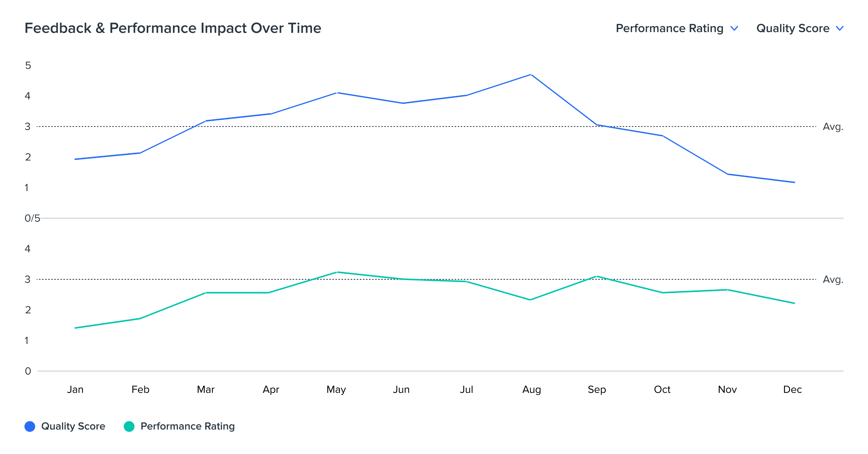Click the chart title Feedback & Performance Impact

(x=173, y=28)
